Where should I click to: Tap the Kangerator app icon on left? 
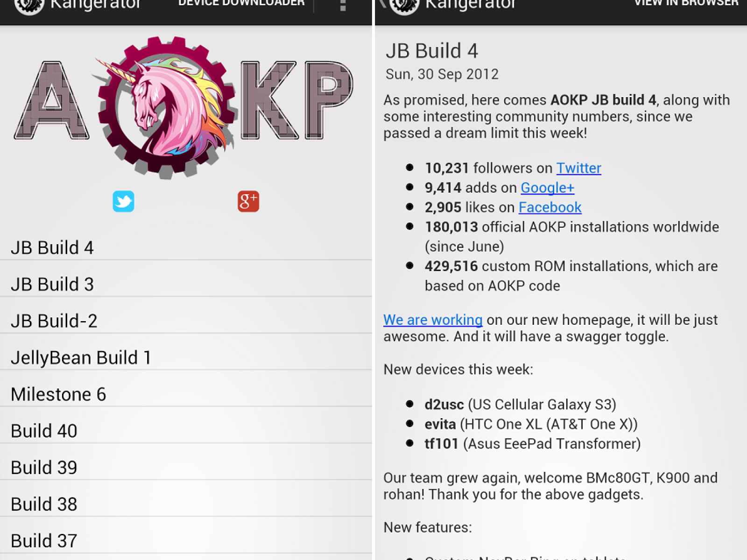point(29,6)
